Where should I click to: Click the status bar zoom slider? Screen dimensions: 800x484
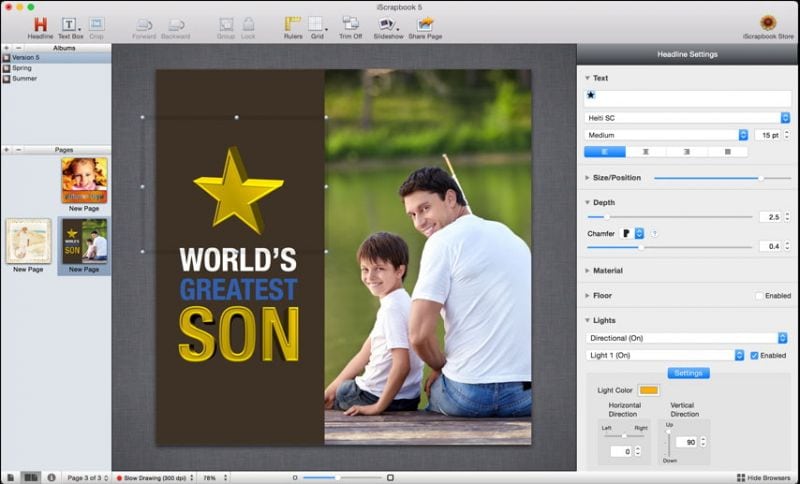tap(342, 478)
